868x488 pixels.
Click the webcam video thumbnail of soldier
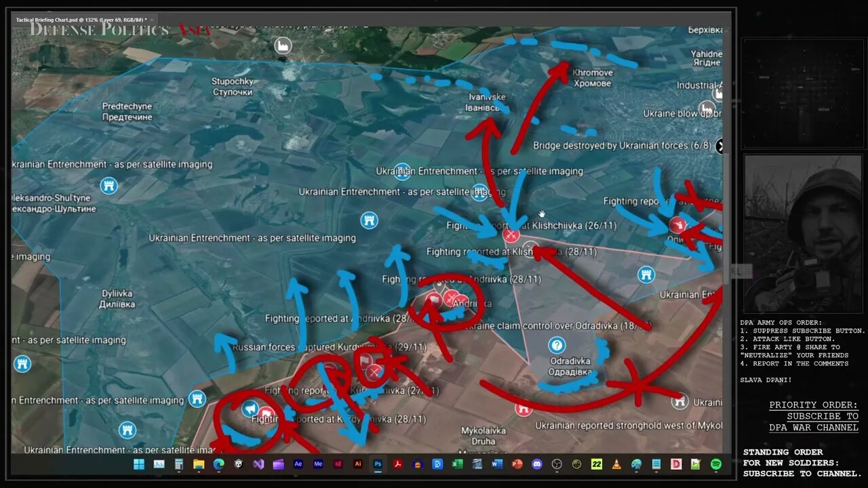tap(804, 234)
